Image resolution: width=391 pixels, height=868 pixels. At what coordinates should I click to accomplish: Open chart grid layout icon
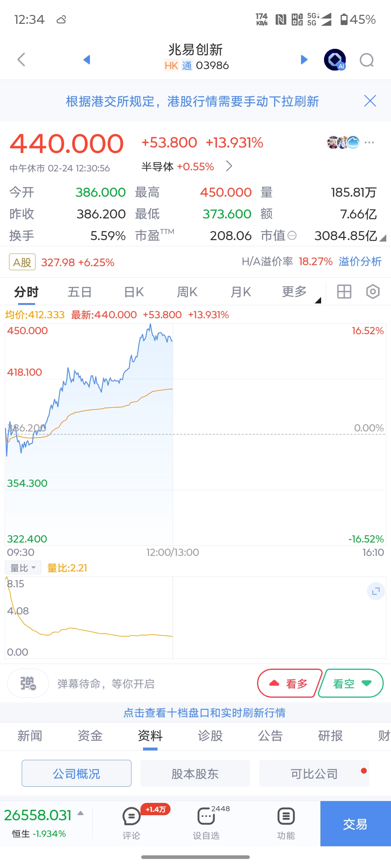click(x=344, y=292)
